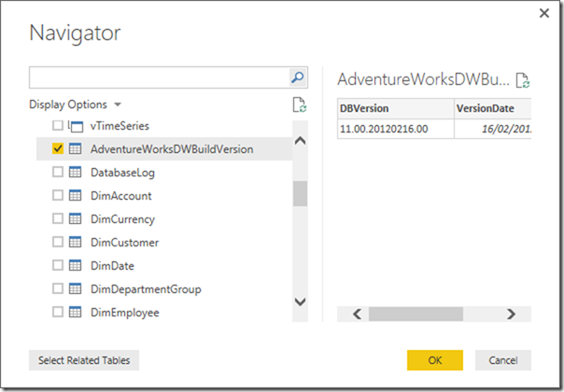Tick the vTimeSeries checkbox
This screenshot has height=392, width=564.
point(58,125)
